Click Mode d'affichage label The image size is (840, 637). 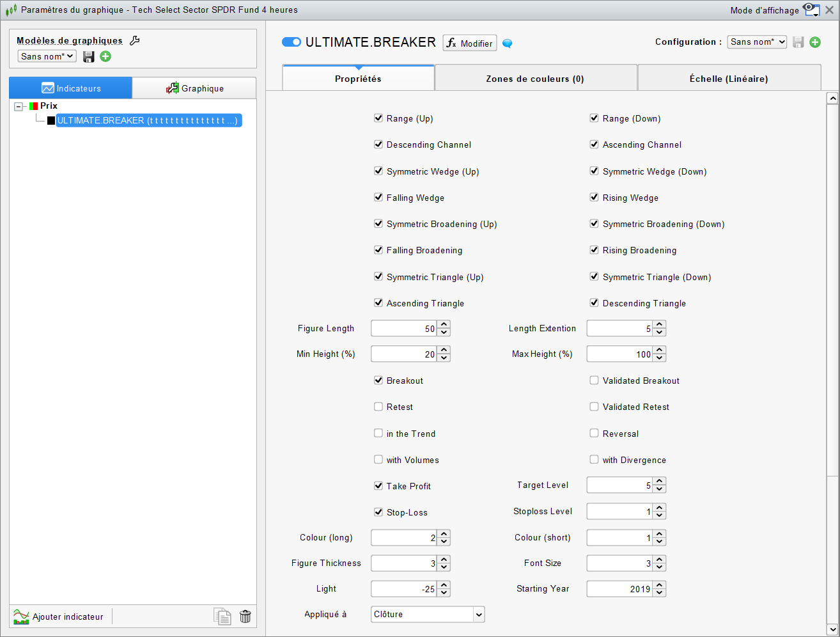[765, 10]
